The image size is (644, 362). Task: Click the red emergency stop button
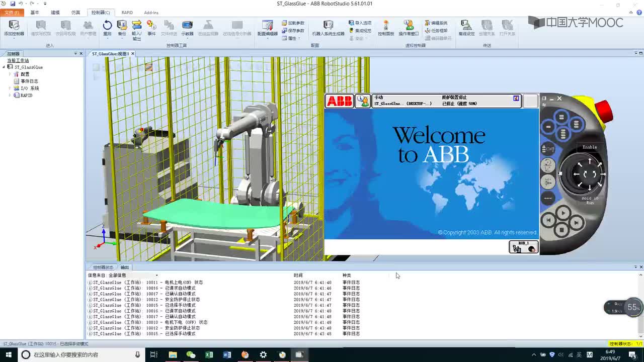[603, 111]
